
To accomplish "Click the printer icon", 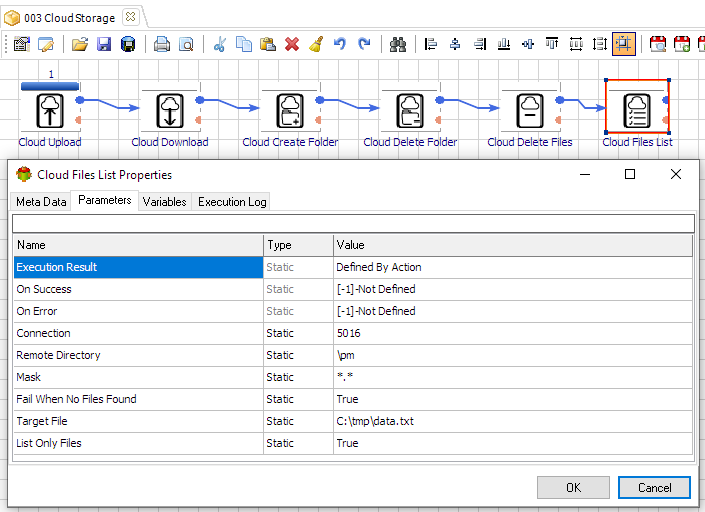I will pos(162,44).
